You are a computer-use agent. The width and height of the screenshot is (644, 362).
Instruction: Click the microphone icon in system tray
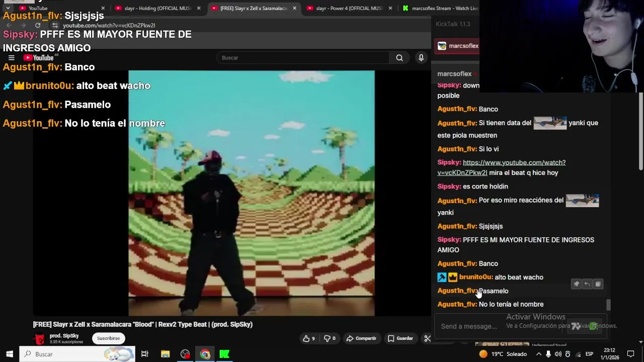[x=548, y=354]
